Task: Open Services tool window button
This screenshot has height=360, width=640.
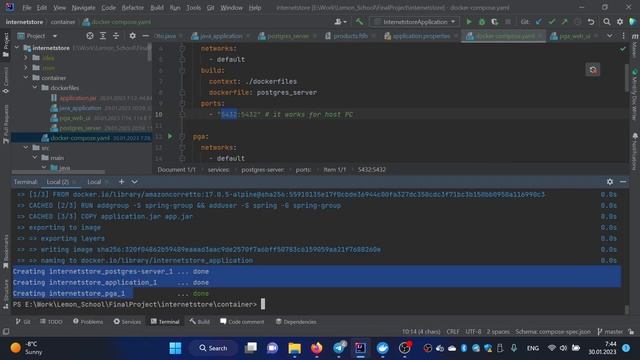Action: tap(127, 322)
